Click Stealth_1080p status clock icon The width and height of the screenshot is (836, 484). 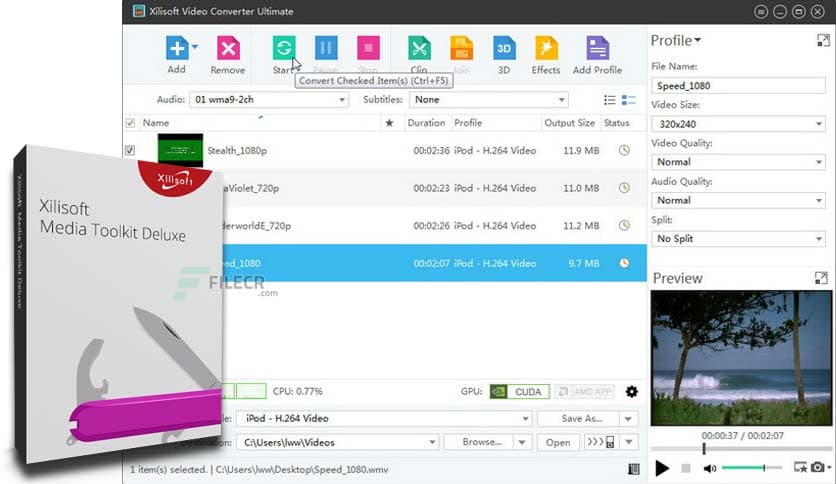[x=624, y=150]
